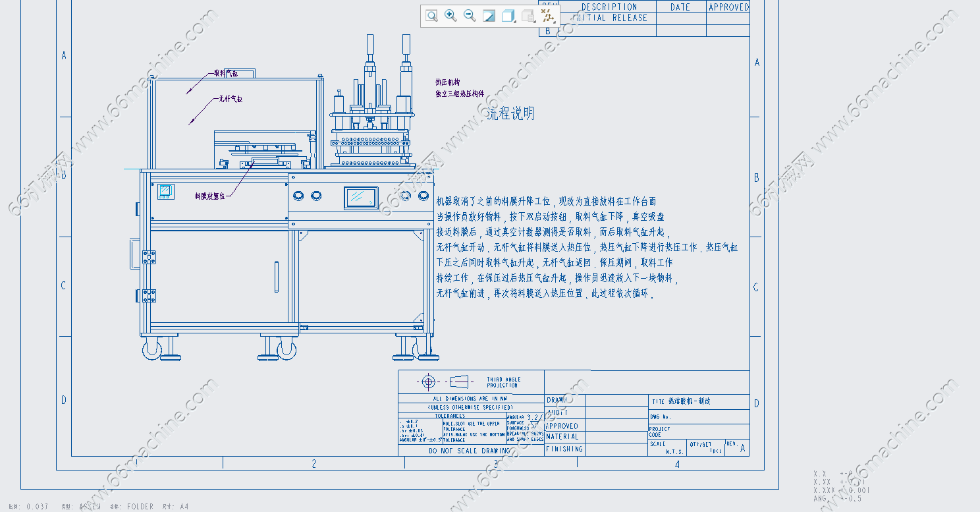980x512 pixels.
Task: Click the Zoom In magnifier icon
Action: [450, 16]
